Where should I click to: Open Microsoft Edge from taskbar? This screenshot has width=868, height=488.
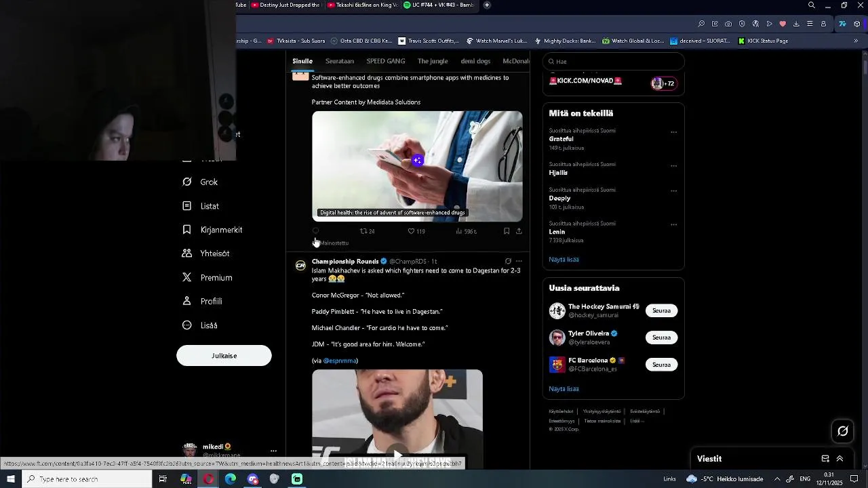[231, 479]
